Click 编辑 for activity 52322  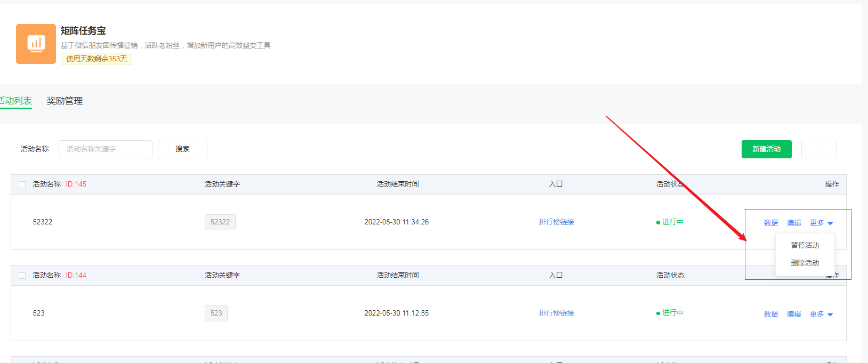[793, 223]
